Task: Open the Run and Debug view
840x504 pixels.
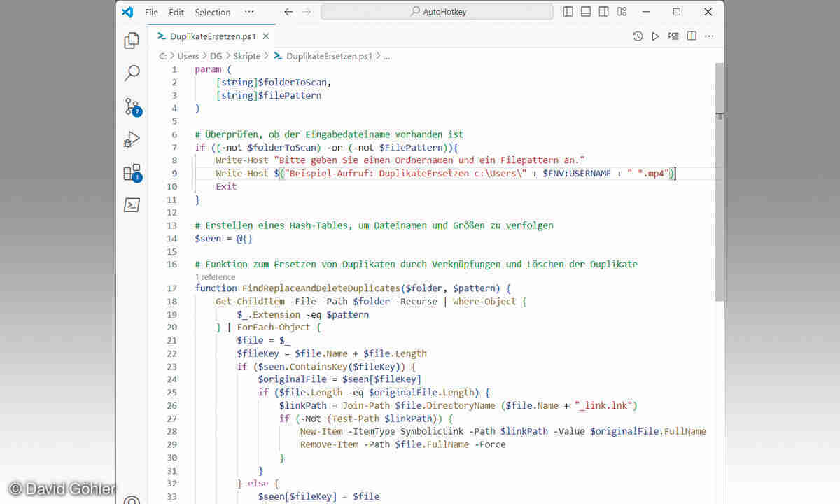Action: [x=132, y=139]
